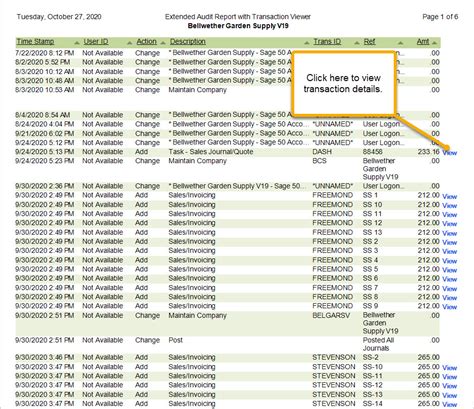Open View link for FREEMOND SS 13
Image resolution: width=474 pixels, height=409 pixels.
tap(449, 233)
